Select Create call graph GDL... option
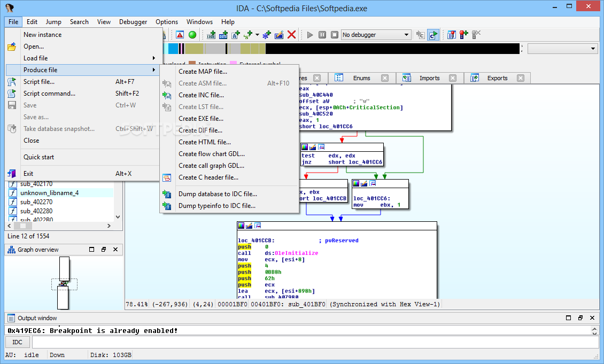Screen dimensions: 604x364 (x=230, y=166)
